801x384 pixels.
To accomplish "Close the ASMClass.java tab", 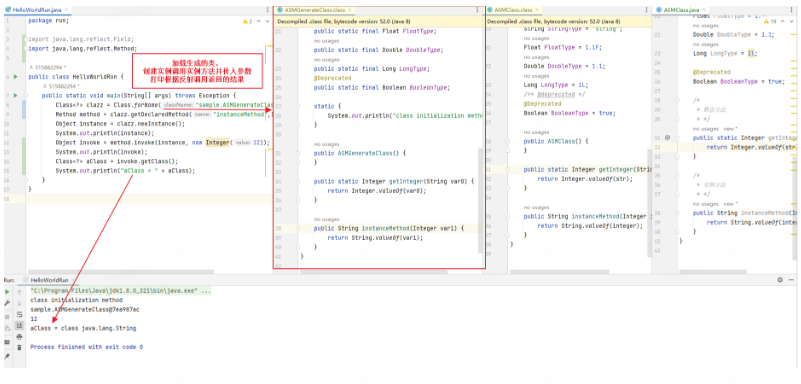I will 703,10.
